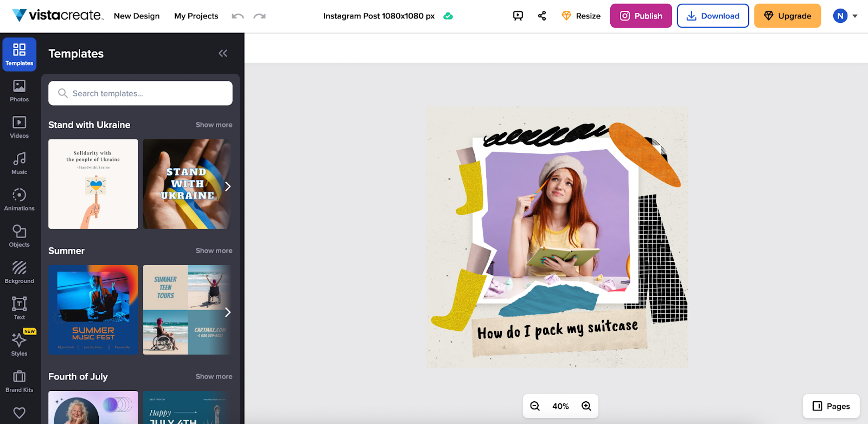Open the Objects sidebar tab
The height and width of the screenshot is (424, 868).
pyautogui.click(x=20, y=236)
